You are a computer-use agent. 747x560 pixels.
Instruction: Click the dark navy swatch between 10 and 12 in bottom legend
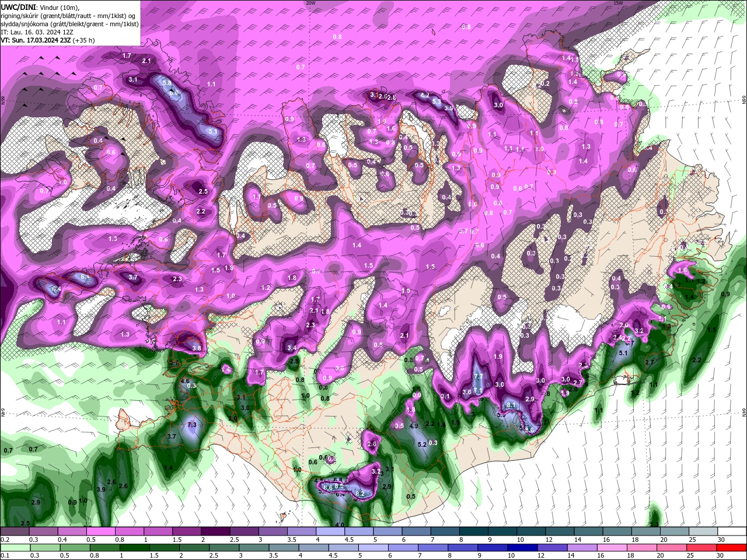[x=522, y=548]
